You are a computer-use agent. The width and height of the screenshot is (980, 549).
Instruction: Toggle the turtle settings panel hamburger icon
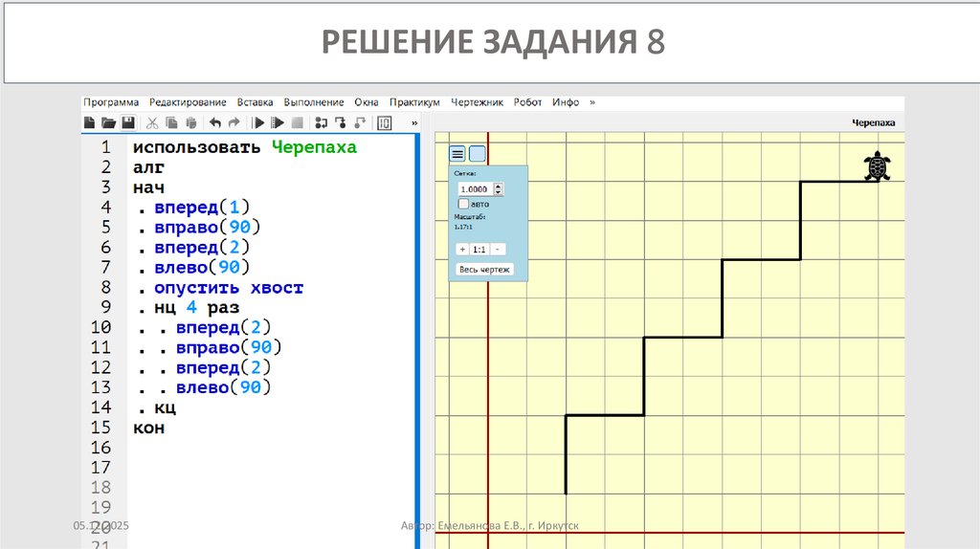pos(457,154)
